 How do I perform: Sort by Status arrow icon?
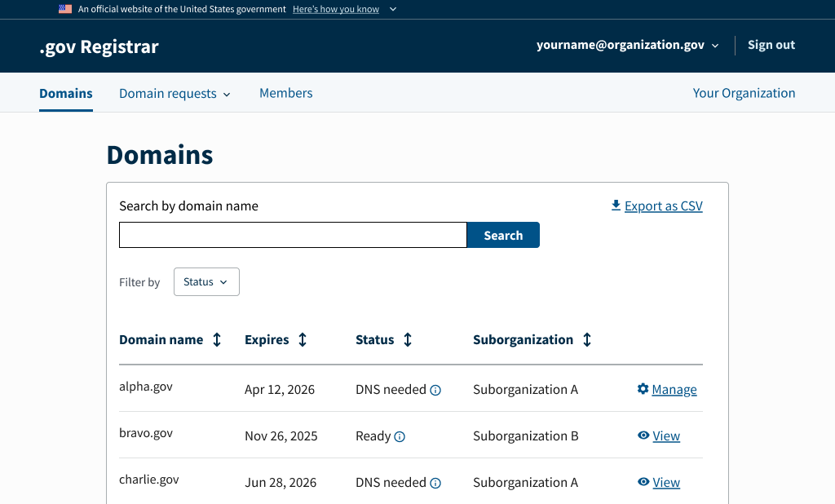408,340
